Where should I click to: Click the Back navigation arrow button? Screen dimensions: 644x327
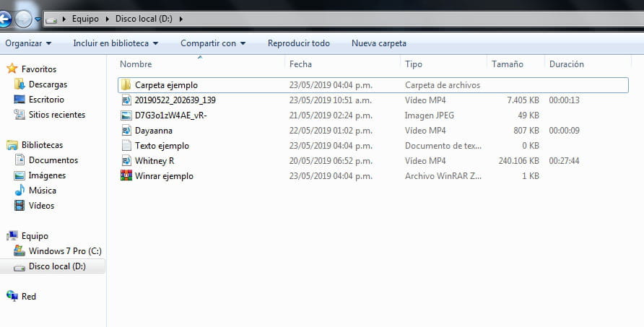click(x=4, y=19)
